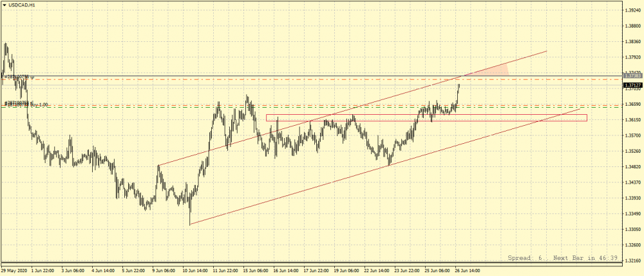Click the 1.32160 price scale label
This screenshot has width=644, height=276.
(633, 261)
